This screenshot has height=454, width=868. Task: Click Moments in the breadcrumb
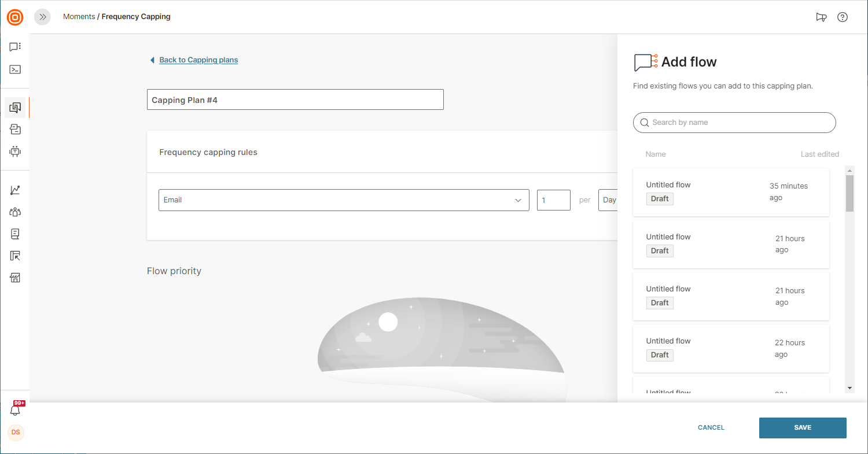79,17
